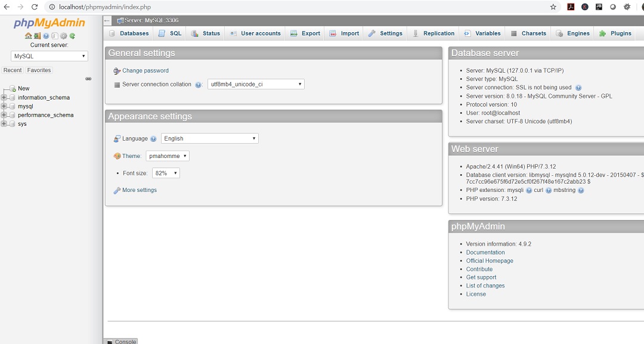Open the Charsets tab
644x344 pixels.
tap(528, 33)
